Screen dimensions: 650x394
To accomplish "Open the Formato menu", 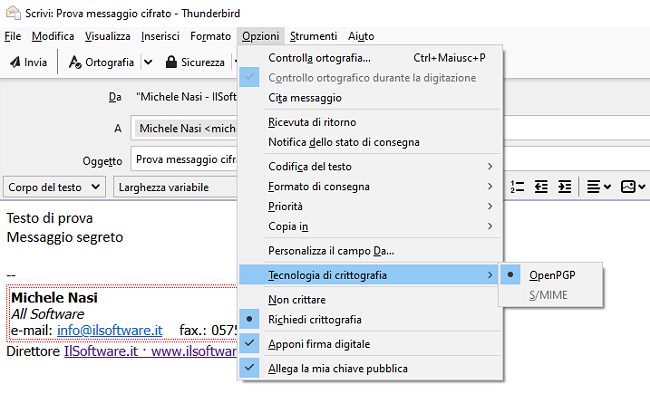I will (x=211, y=36).
